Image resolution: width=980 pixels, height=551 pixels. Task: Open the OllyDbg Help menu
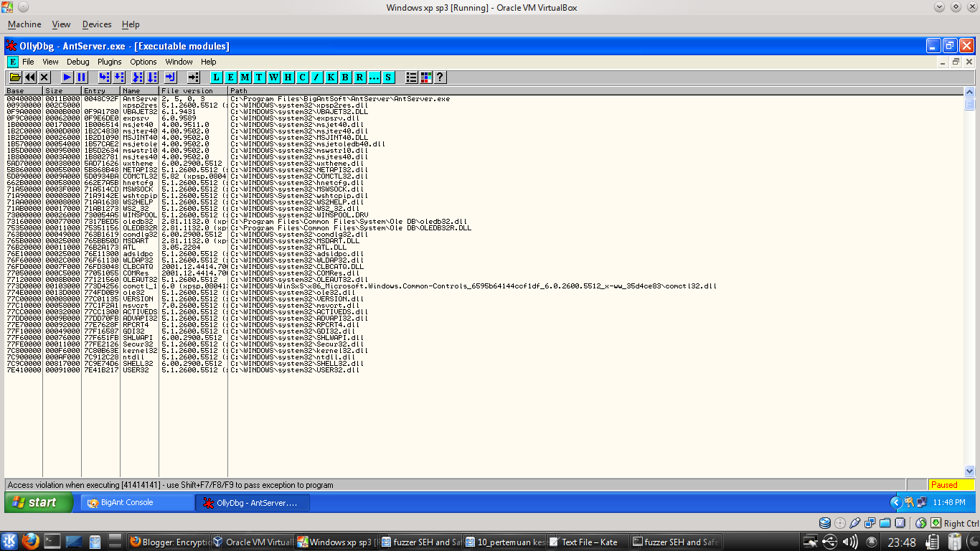click(x=209, y=62)
